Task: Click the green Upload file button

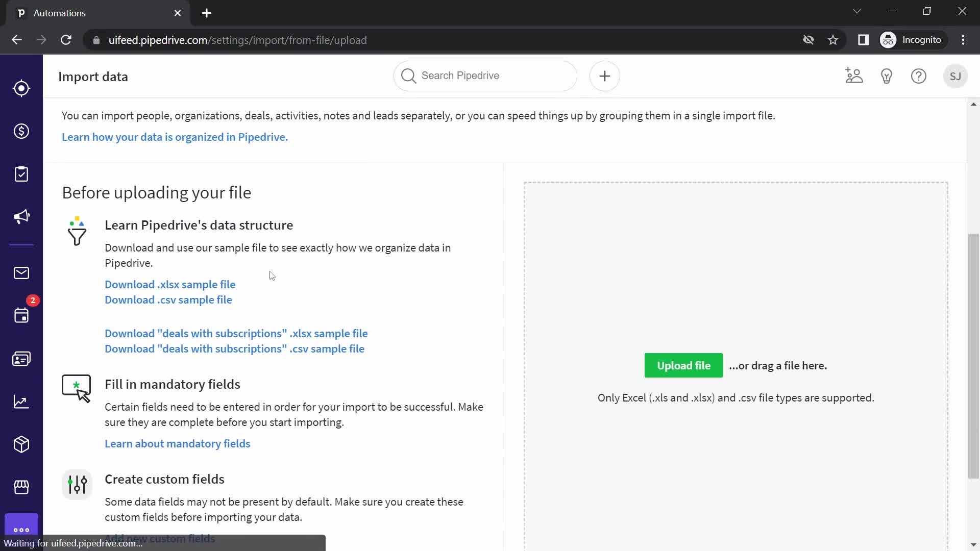Action: click(683, 365)
